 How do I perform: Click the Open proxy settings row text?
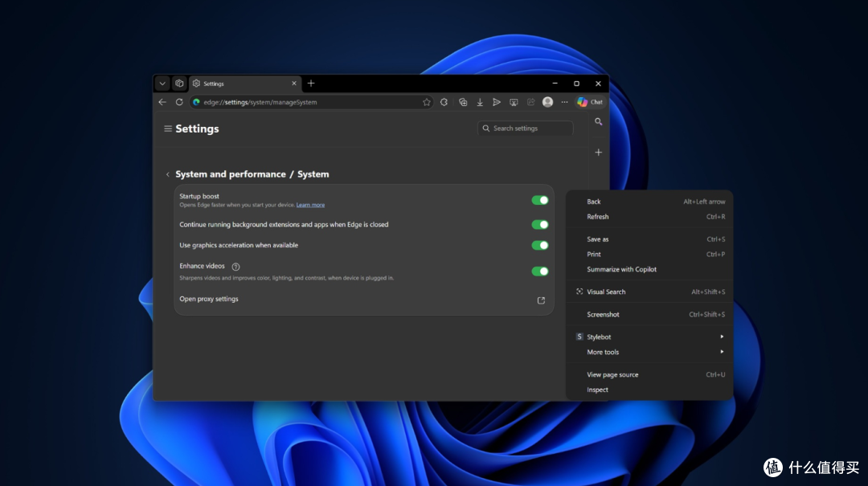209,299
